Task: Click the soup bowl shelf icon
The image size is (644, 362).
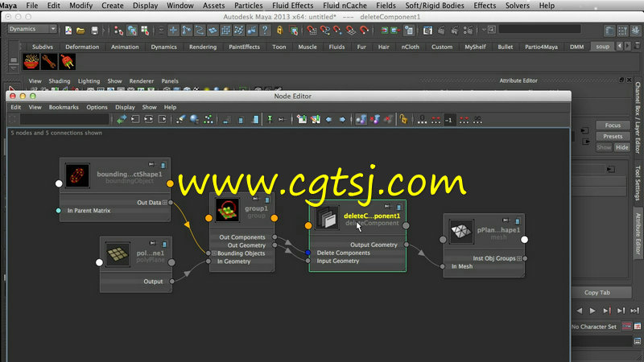Action: coord(31,62)
